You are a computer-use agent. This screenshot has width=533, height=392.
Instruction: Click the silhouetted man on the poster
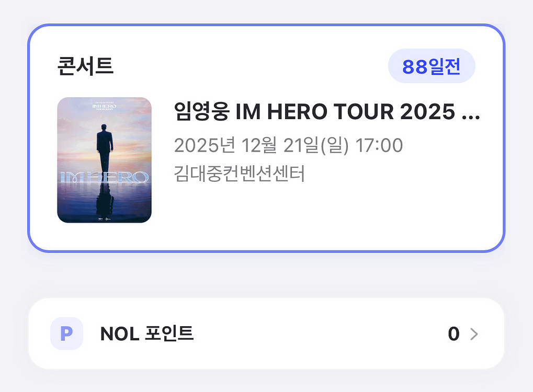point(104,144)
